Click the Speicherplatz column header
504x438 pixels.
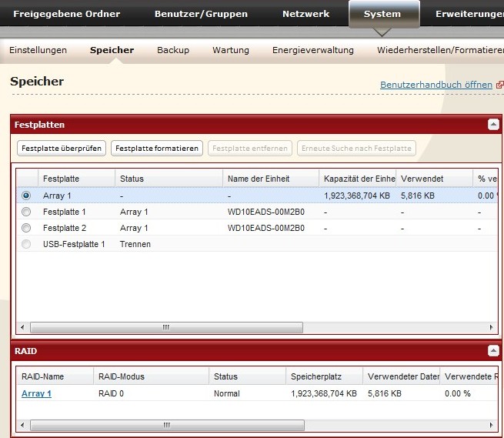[324, 376]
